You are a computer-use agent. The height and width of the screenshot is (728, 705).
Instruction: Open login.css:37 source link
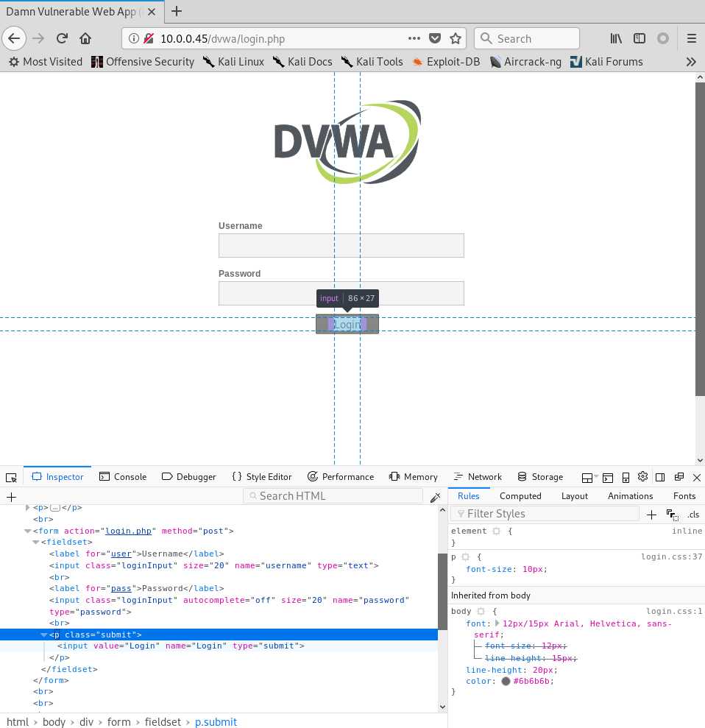[x=672, y=556]
